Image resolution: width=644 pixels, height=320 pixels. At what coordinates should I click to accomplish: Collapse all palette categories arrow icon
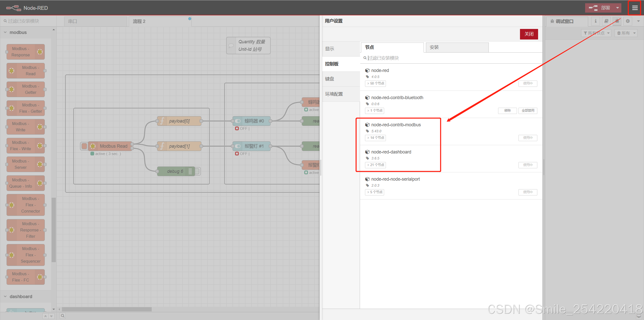tap(46, 316)
